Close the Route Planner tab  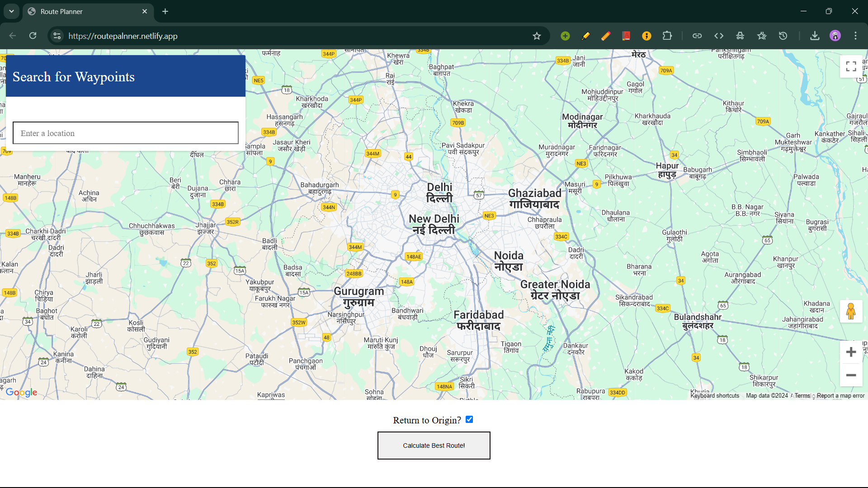[145, 11]
